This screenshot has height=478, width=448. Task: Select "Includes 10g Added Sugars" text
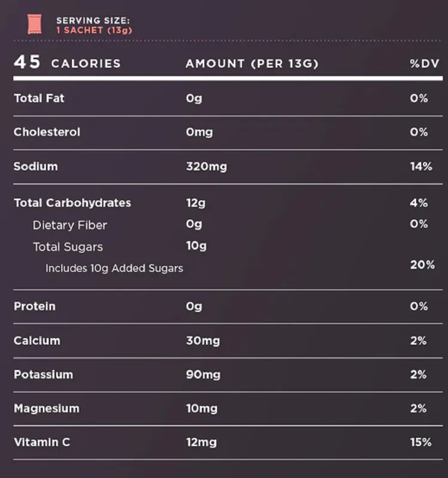click(114, 268)
